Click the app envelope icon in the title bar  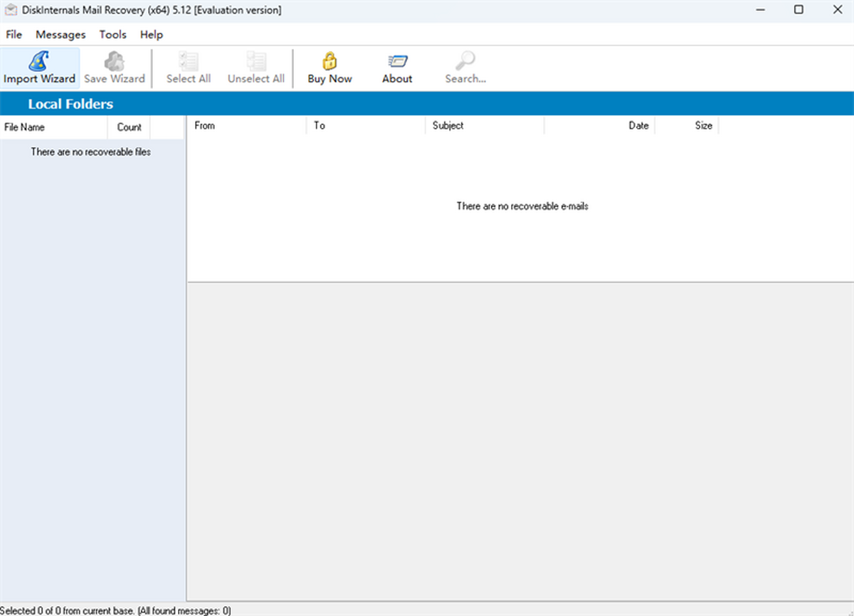[x=10, y=10]
